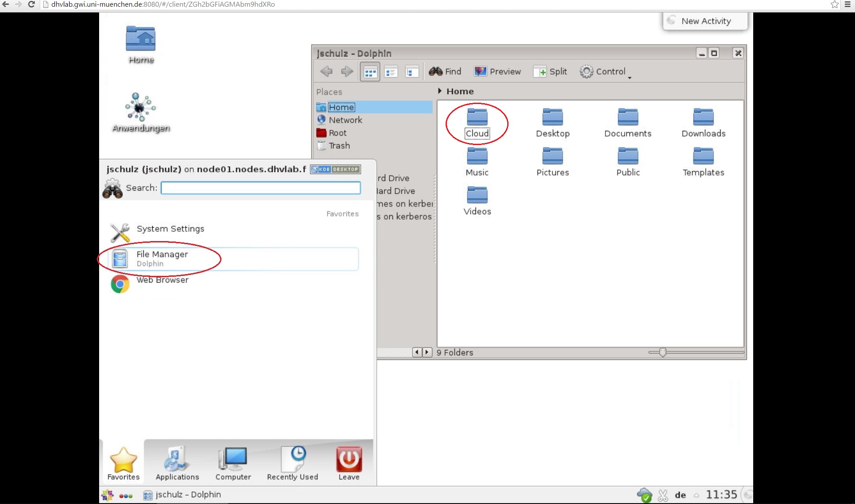Click the Find binoculars button

point(445,71)
